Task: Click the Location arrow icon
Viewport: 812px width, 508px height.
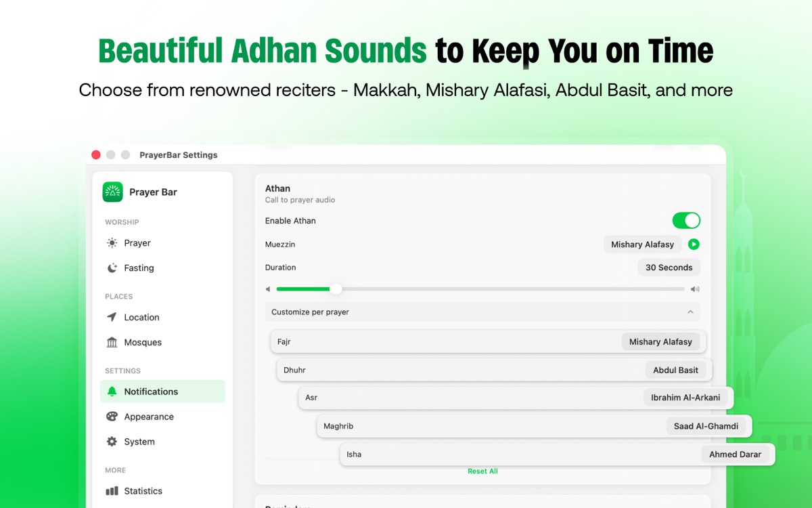Action: click(x=112, y=318)
